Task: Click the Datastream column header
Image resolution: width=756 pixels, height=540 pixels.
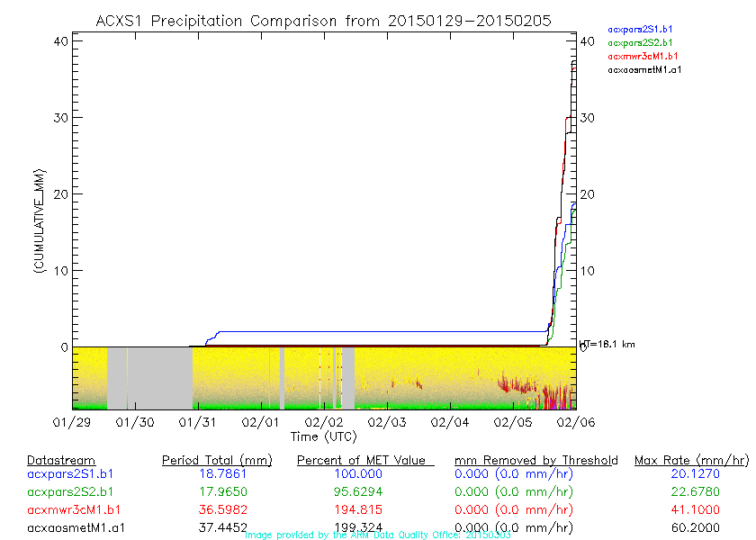Action: tap(61, 461)
